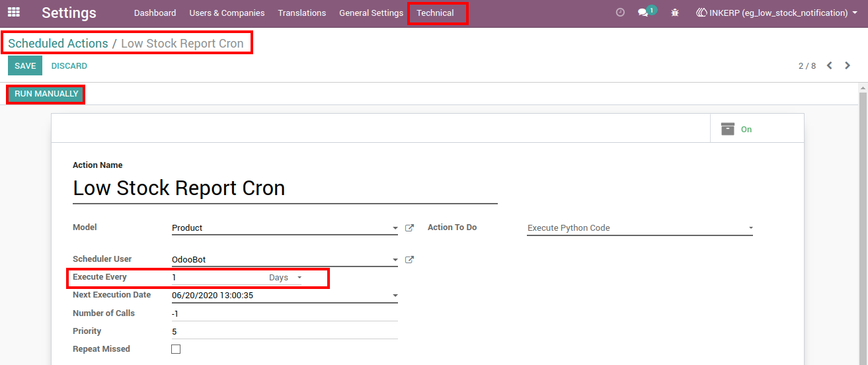Image resolution: width=868 pixels, height=365 pixels.
Task: Open Action To Do dropdown
Action: 640,228
